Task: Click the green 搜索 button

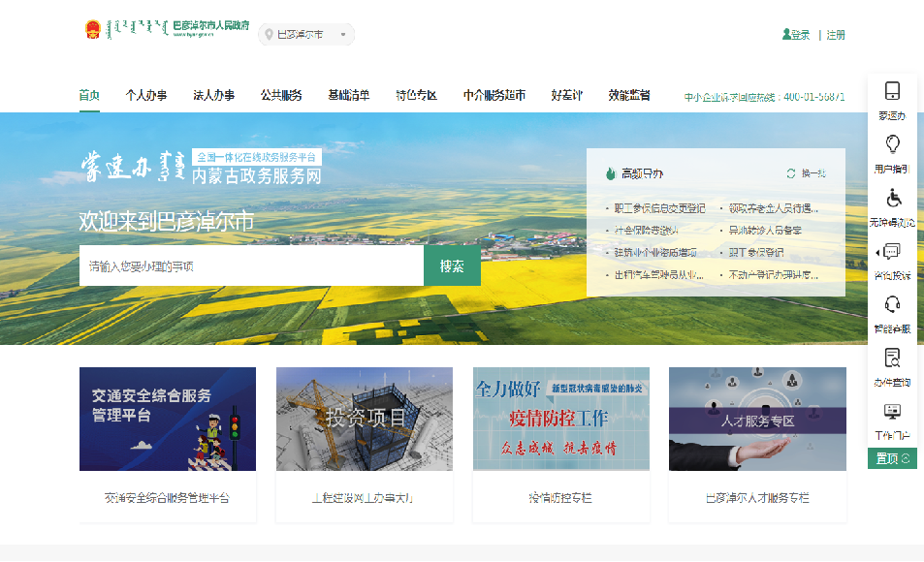Action: click(452, 265)
